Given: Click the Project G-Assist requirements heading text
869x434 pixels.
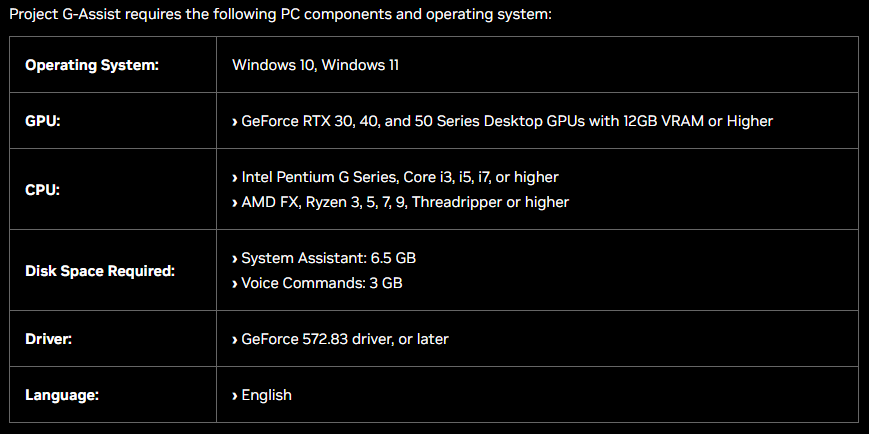Looking at the screenshot, I should pyautogui.click(x=280, y=14).
